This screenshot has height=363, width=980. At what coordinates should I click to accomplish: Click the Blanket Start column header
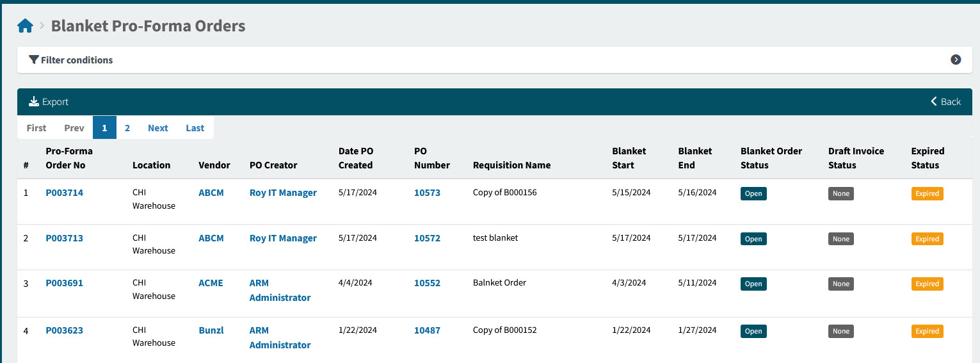click(629, 158)
